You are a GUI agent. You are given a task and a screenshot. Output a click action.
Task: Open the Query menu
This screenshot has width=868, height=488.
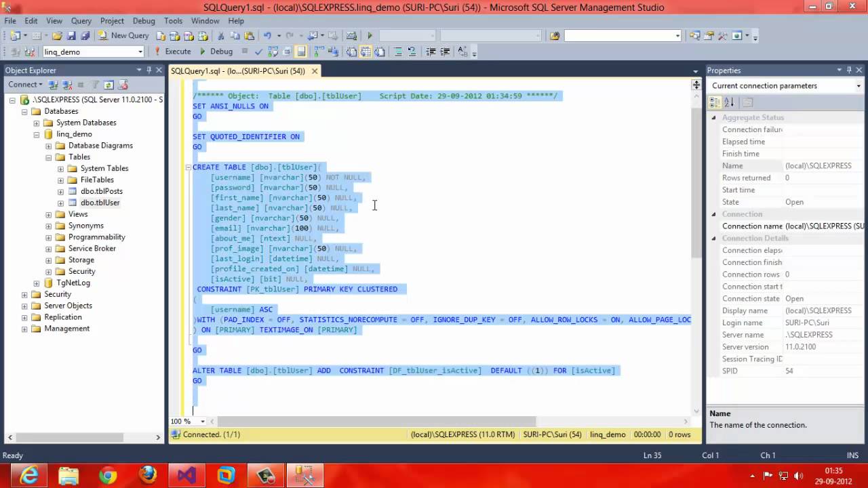(81, 21)
